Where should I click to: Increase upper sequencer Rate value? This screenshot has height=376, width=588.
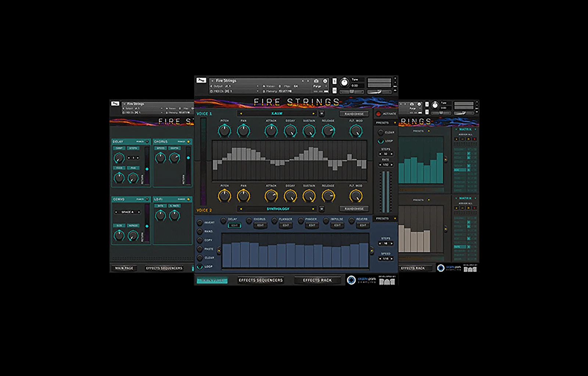pos(392,165)
